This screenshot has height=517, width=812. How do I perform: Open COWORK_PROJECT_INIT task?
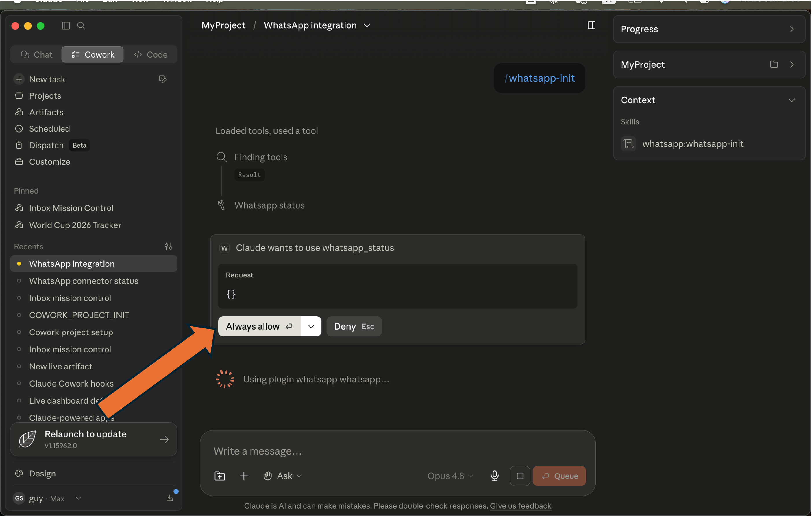point(79,316)
